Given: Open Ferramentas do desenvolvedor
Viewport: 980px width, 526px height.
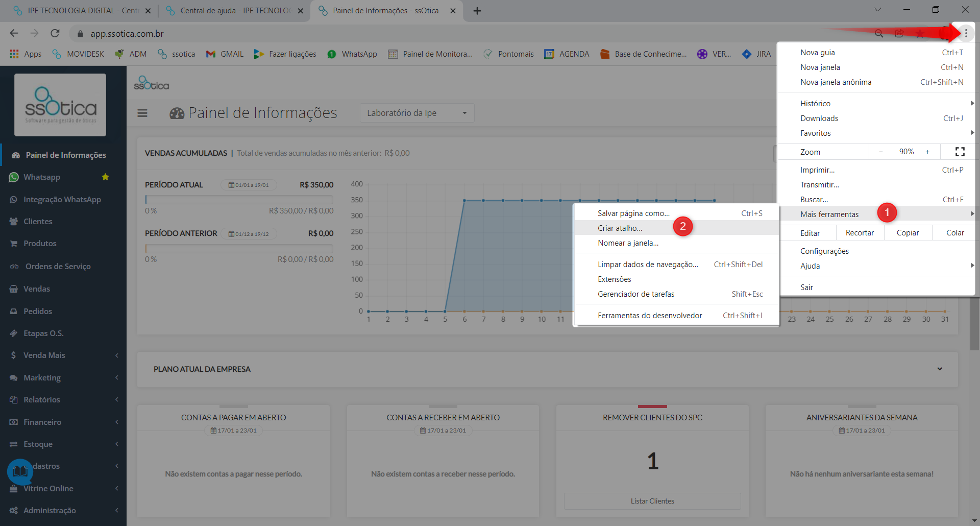Looking at the screenshot, I should tap(676, 315).
